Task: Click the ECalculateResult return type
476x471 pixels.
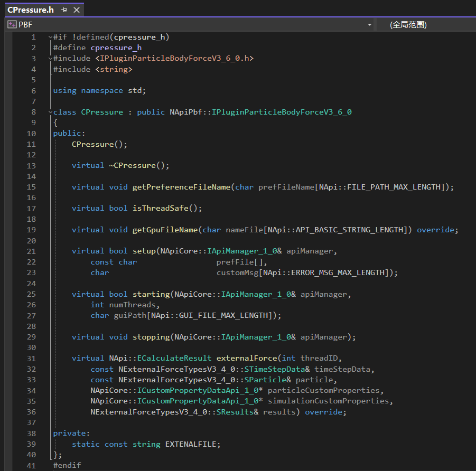Action: pyautogui.click(x=174, y=358)
